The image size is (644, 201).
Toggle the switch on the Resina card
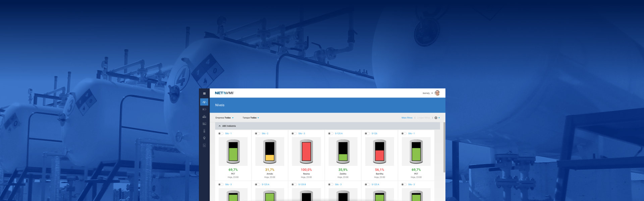(294, 134)
